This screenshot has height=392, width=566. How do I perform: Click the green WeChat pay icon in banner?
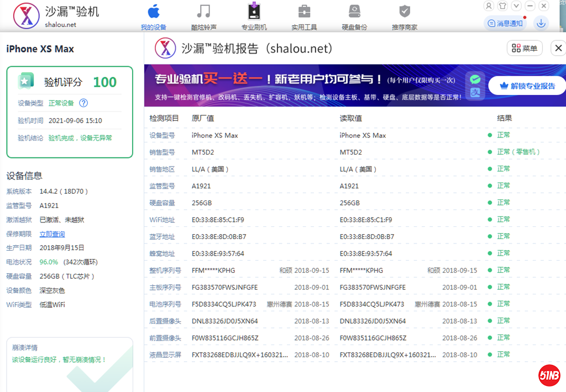(x=475, y=80)
